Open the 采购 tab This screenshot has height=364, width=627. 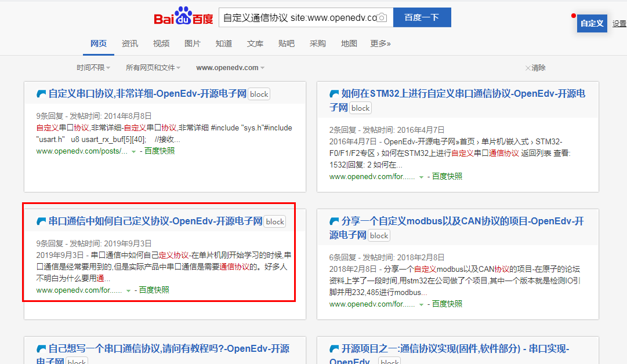(x=317, y=43)
